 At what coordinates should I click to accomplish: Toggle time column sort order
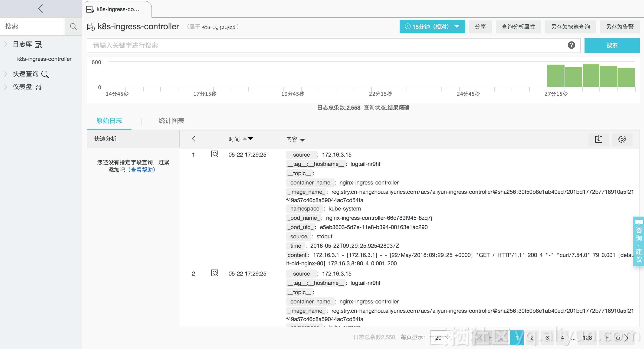click(x=247, y=139)
